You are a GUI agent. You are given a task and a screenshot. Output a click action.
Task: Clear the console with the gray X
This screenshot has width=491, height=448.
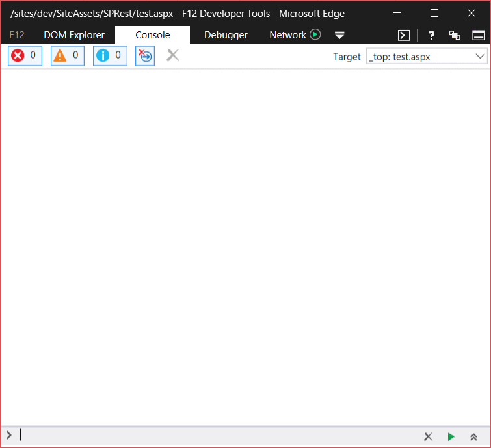[x=173, y=55]
